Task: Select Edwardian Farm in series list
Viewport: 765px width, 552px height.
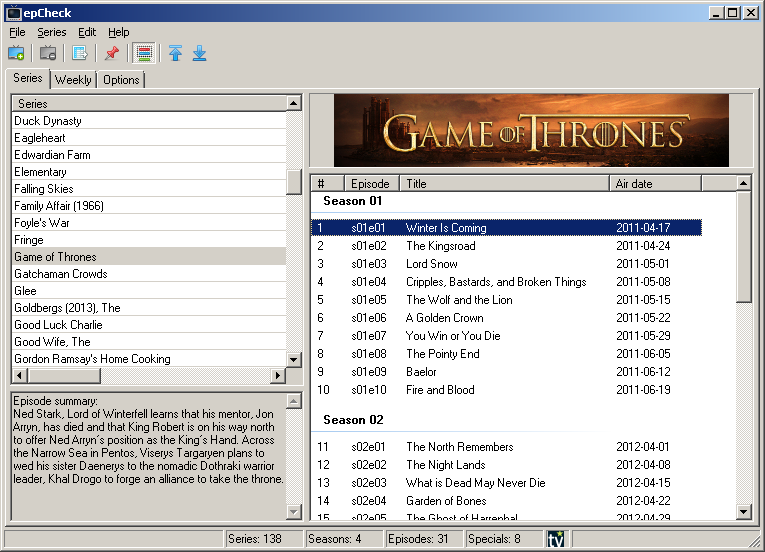Action: pos(149,155)
